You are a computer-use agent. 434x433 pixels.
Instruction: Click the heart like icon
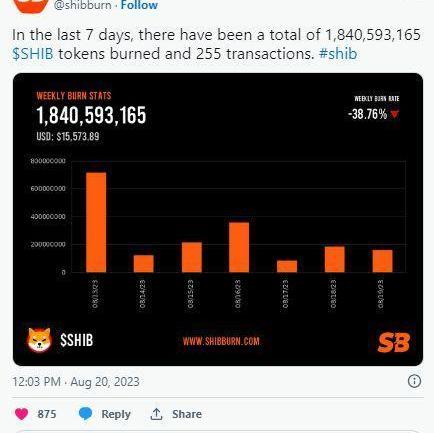22,414
